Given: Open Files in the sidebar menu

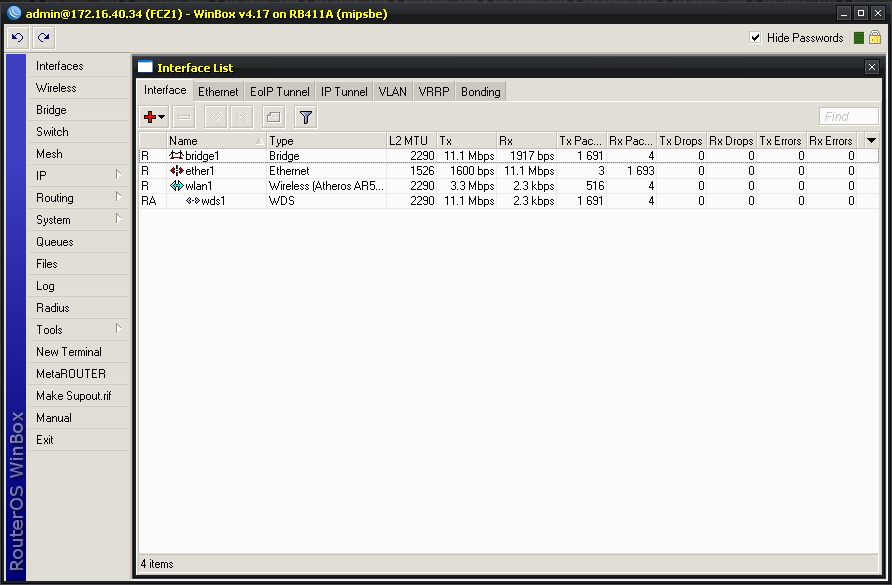Looking at the screenshot, I should pyautogui.click(x=78, y=264).
